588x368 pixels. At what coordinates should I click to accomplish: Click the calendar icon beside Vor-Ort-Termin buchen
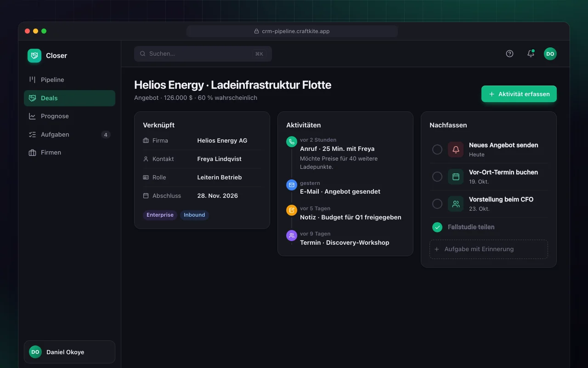pyautogui.click(x=456, y=177)
